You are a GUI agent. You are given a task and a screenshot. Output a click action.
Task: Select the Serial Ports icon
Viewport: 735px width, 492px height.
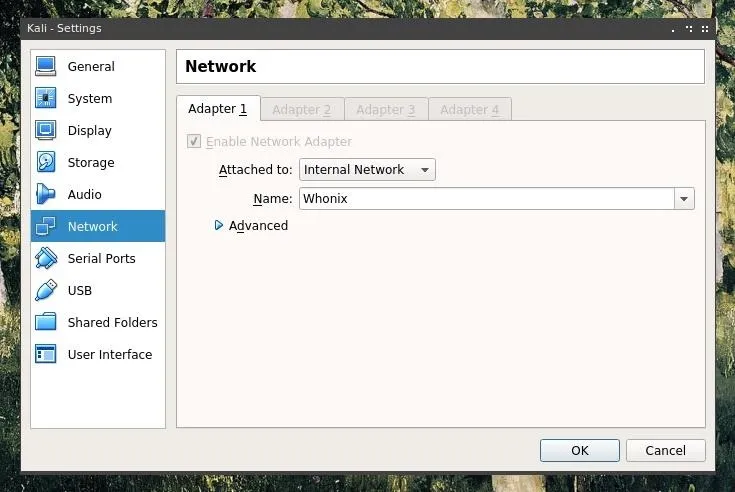[x=45, y=258]
